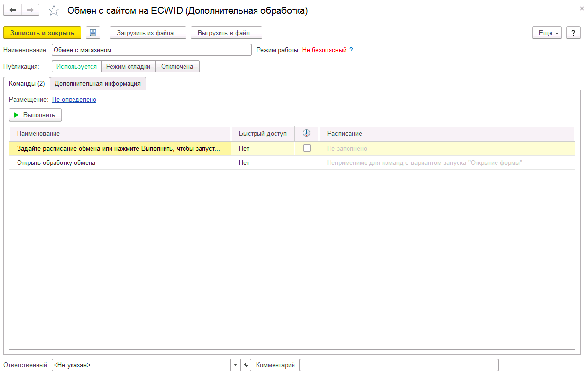Save using the floppy disk icon
The width and height of the screenshot is (588, 377).
(93, 33)
